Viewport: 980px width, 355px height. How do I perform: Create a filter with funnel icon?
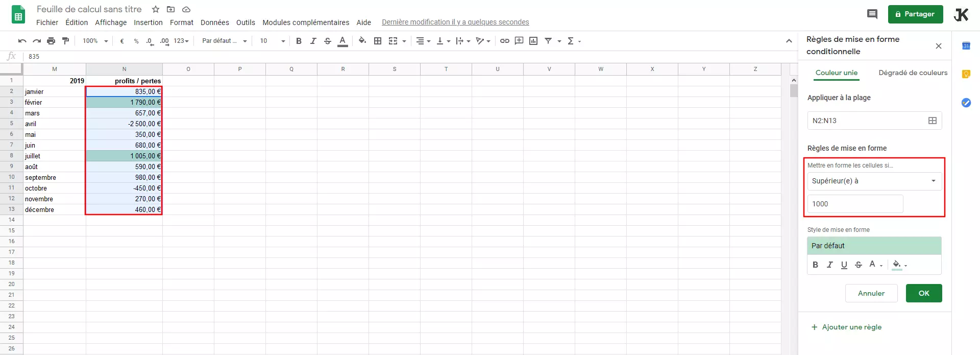pyautogui.click(x=548, y=41)
